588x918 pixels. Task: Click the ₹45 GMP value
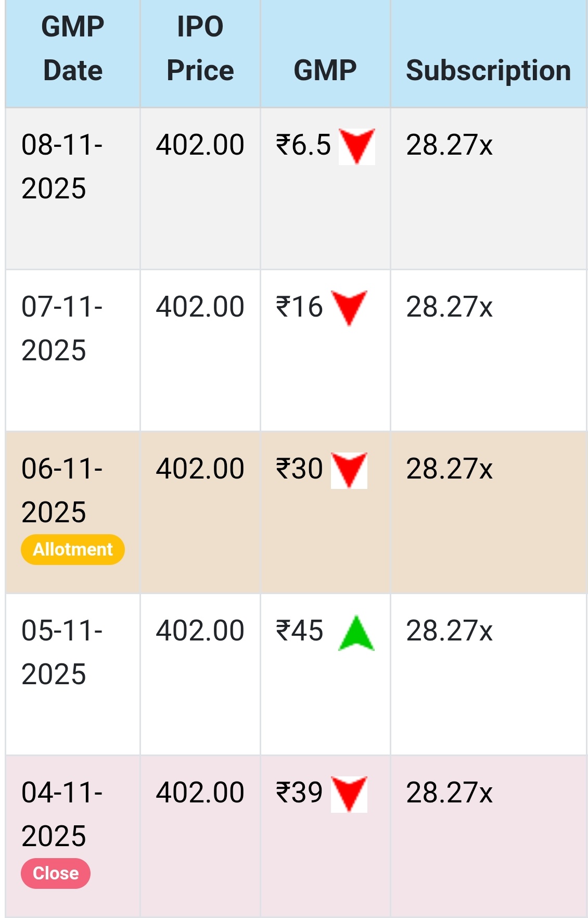[300, 631]
